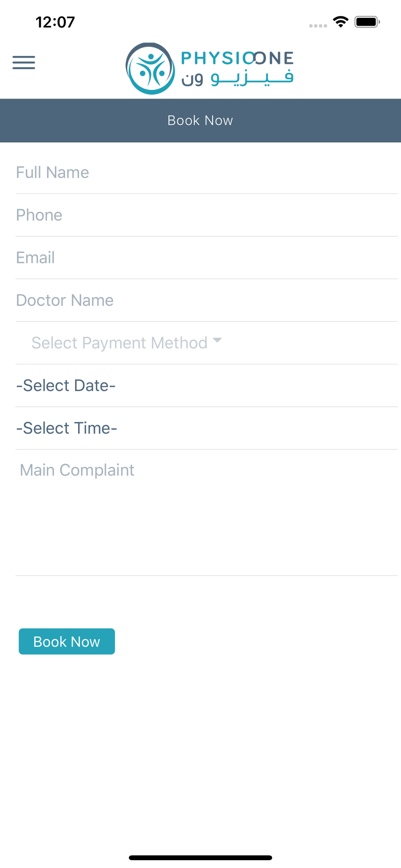Click the Book Now header bar
Screen dimensions: 401x868
(200, 120)
